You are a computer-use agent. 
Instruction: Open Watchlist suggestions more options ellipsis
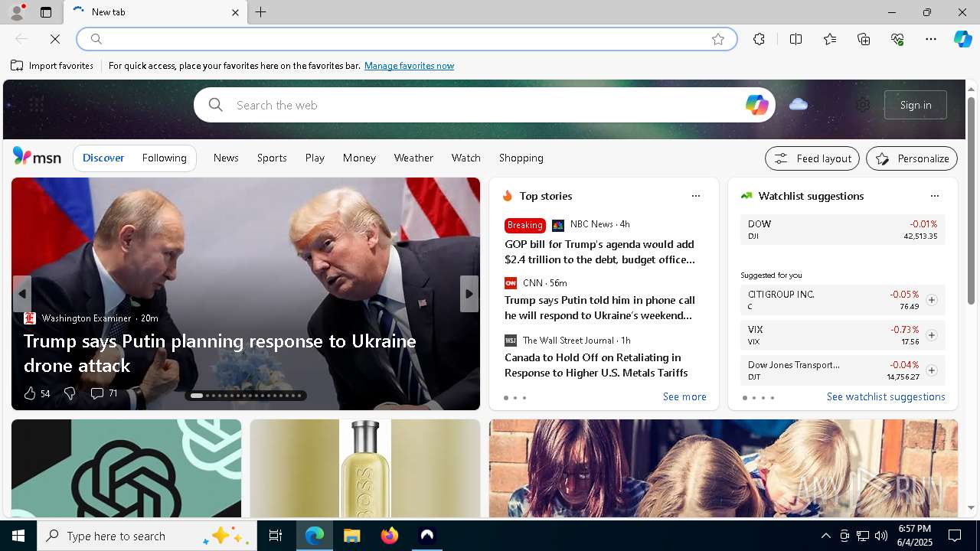tap(934, 196)
